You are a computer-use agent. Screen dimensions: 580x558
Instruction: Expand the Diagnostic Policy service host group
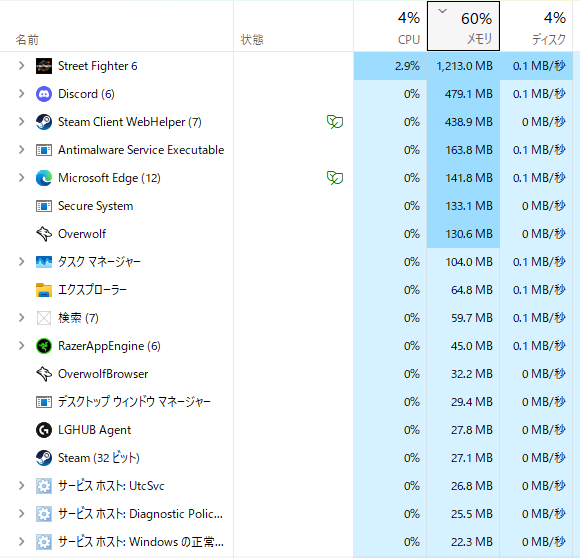(21, 514)
